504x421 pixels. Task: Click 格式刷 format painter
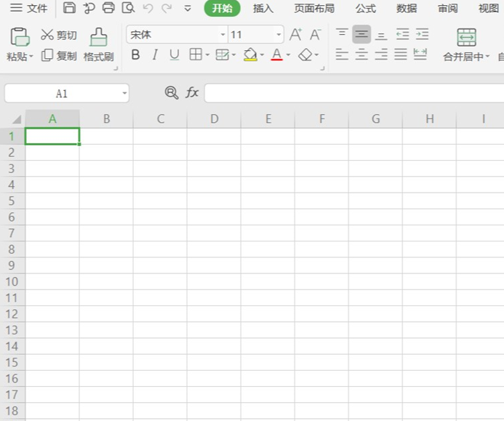click(x=98, y=45)
